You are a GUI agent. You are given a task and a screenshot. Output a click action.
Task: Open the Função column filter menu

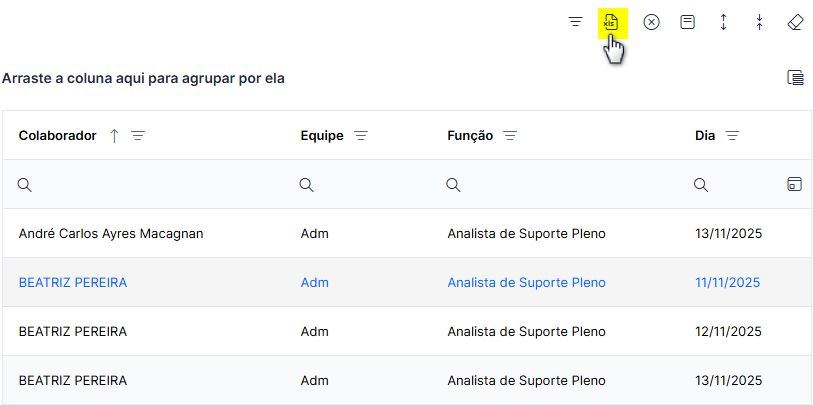click(511, 136)
